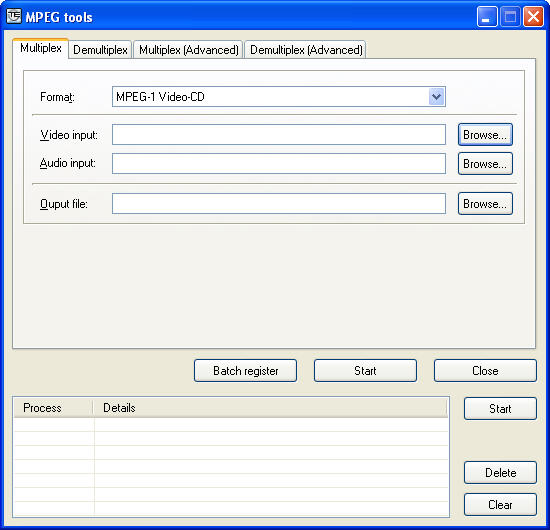Image resolution: width=550 pixels, height=530 pixels.
Task: Click Start beside the process list
Action: tap(500, 408)
